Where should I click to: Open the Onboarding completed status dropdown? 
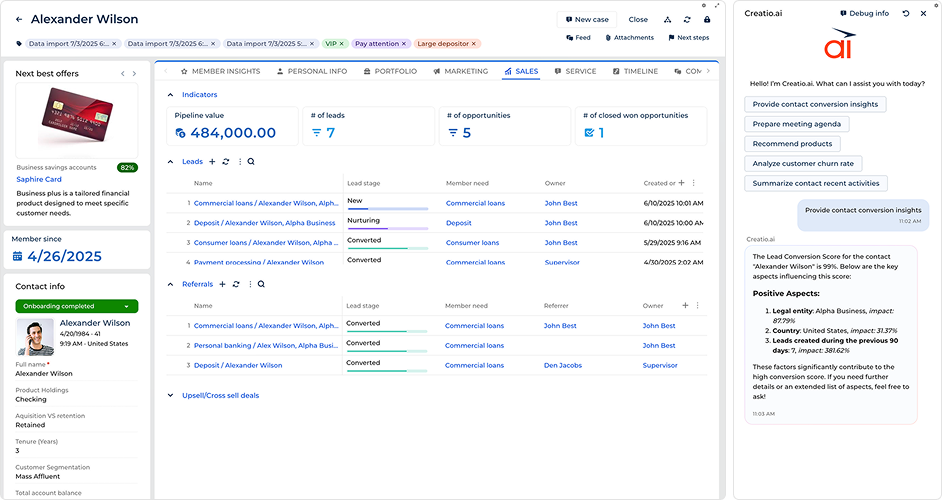coord(126,306)
